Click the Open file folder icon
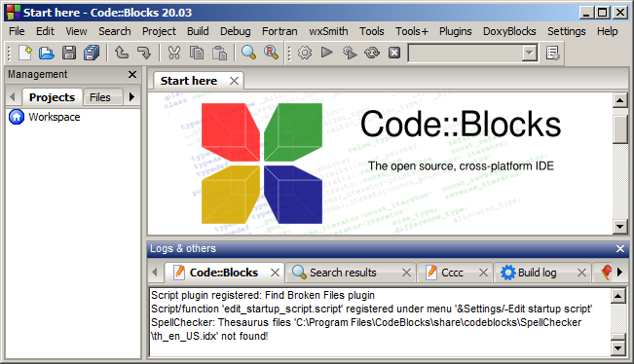Viewport: 634px width, 364px height. coord(47,53)
